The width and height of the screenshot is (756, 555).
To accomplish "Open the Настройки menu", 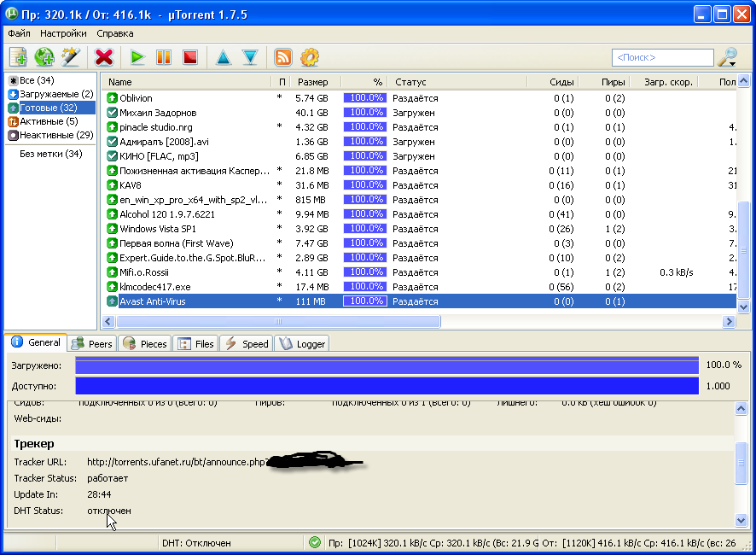I will pos(63,33).
